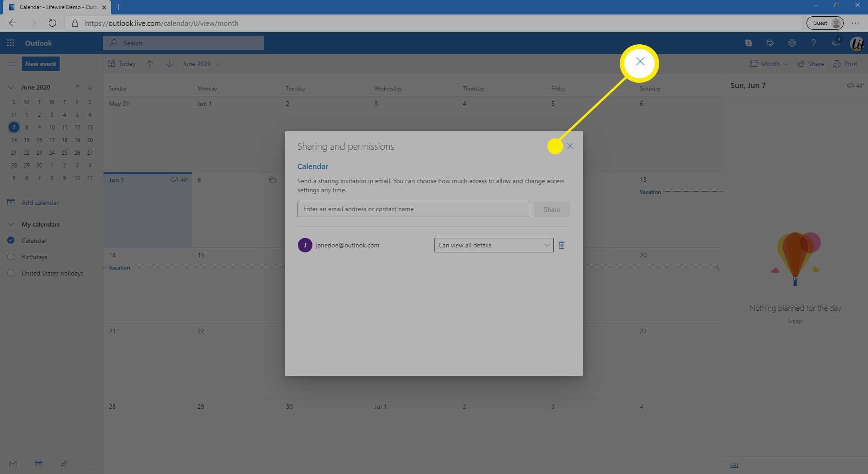Click the weather 49° in agenda pane
Viewport: 868px width, 474px height.
click(x=855, y=85)
